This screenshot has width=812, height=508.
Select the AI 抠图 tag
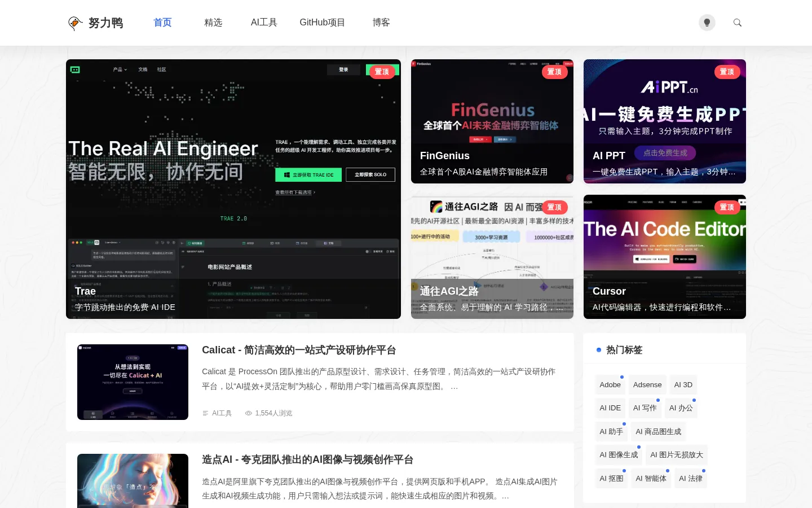point(611,479)
